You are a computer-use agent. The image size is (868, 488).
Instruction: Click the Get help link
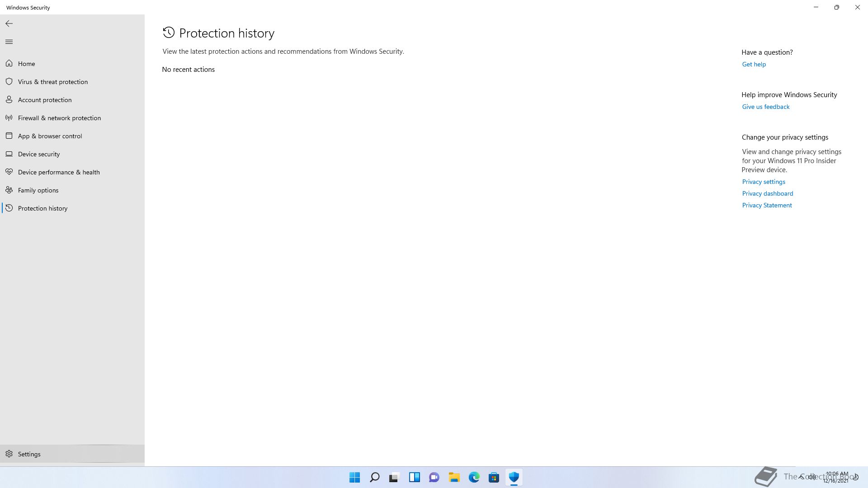tap(754, 64)
